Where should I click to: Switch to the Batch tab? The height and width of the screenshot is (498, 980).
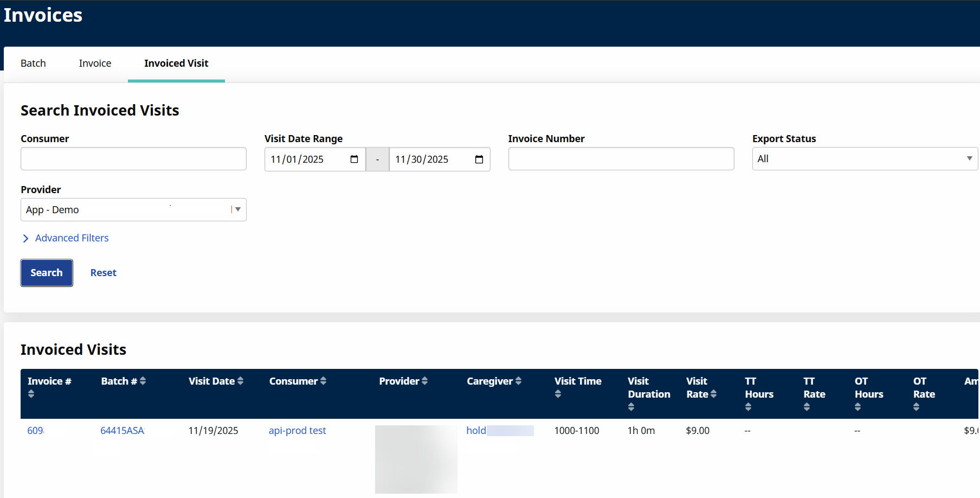33,63
